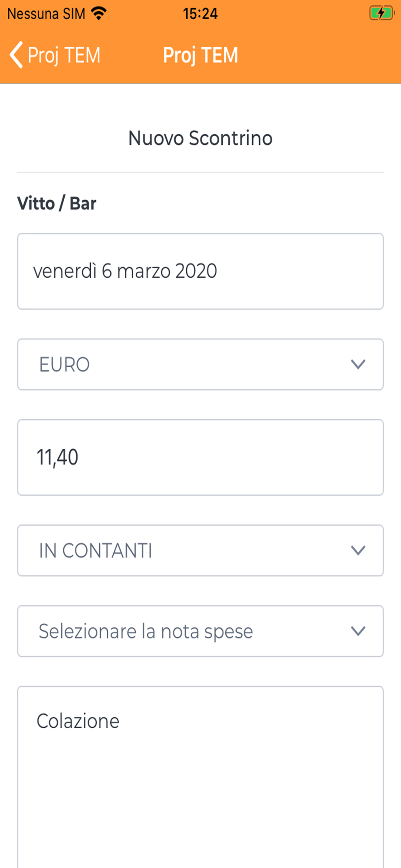The height and width of the screenshot is (868, 401).
Task: Click the chevron arrow beside IN CONTANTI
Action: [358, 550]
